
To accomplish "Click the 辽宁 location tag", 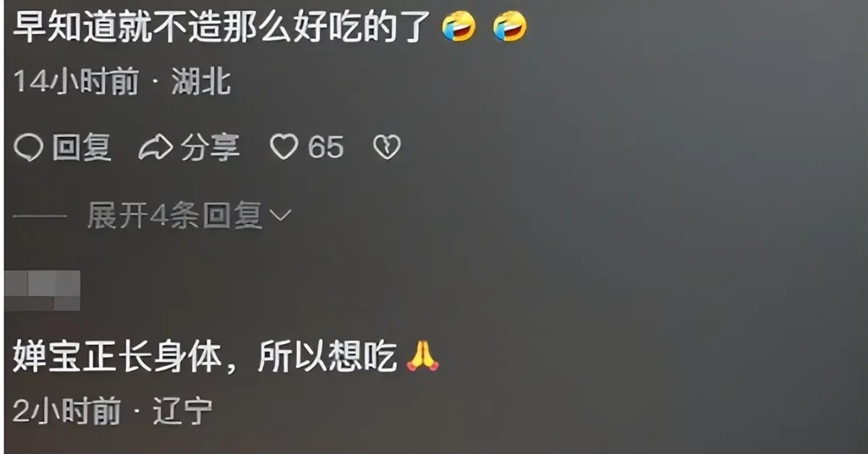I will 183,413.
